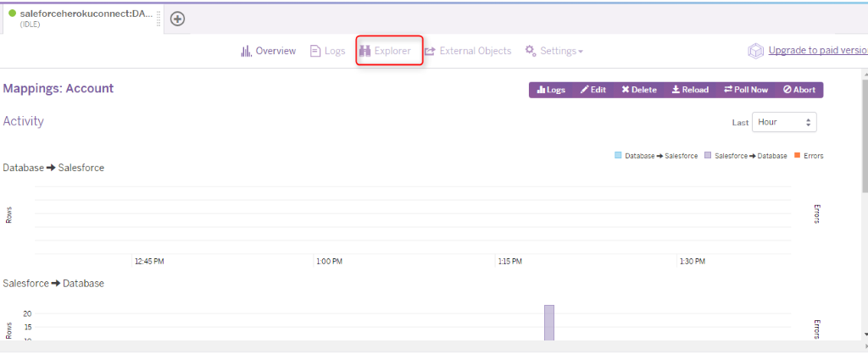Delete the Account mapping
868x354 pixels.
(x=639, y=90)
